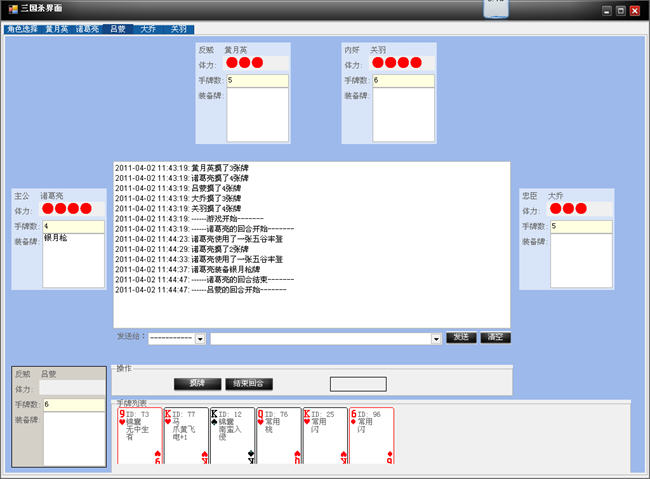Switch to the 黄月英 tab
This screenshot has height=479, width=650.
click(x=57, y=29)
